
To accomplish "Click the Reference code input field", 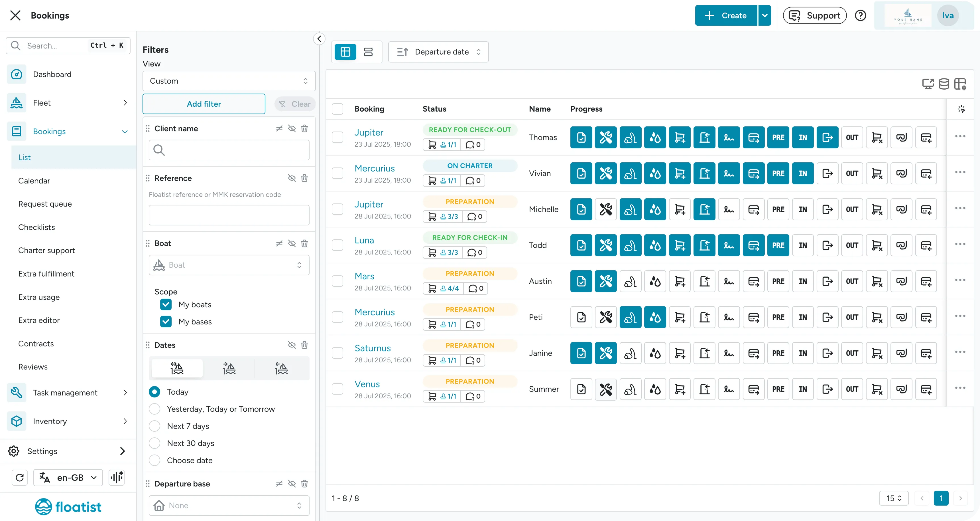I will 229,215.
